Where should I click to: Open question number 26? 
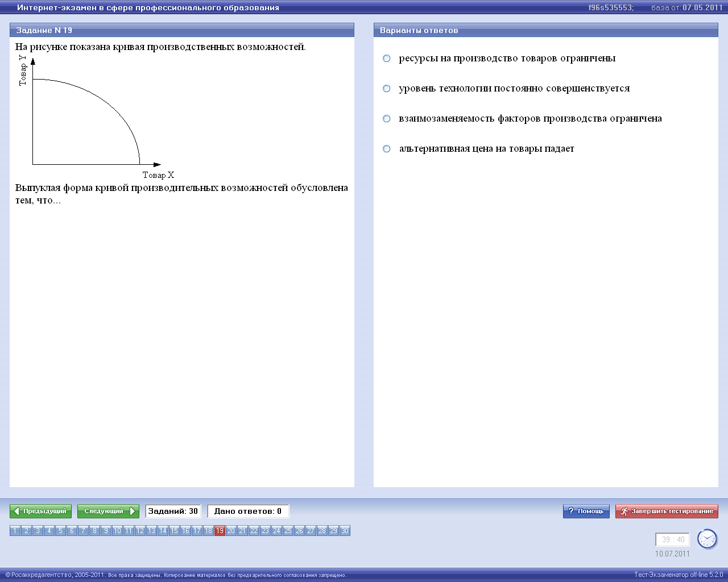299,531
